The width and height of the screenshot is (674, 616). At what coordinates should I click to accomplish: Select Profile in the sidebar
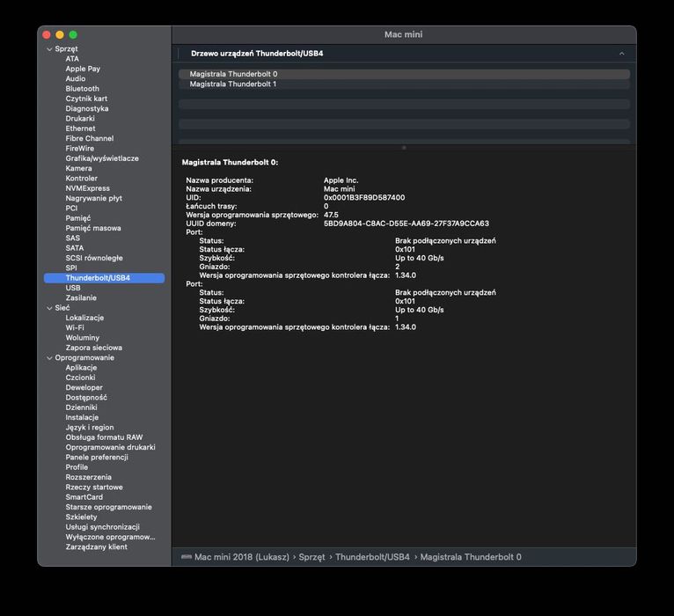(77, 466)
